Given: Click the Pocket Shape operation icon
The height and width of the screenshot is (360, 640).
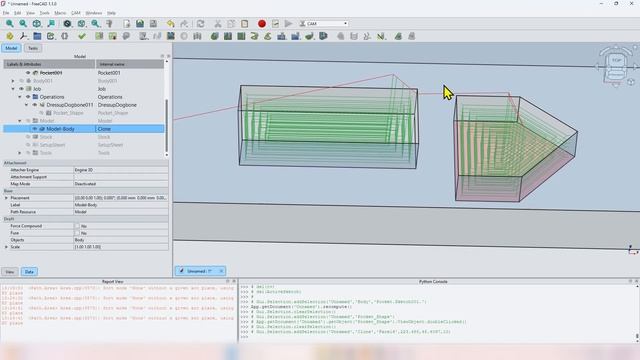Looking at the screenshot, I should pyautogui.click(x=228, y=36).
